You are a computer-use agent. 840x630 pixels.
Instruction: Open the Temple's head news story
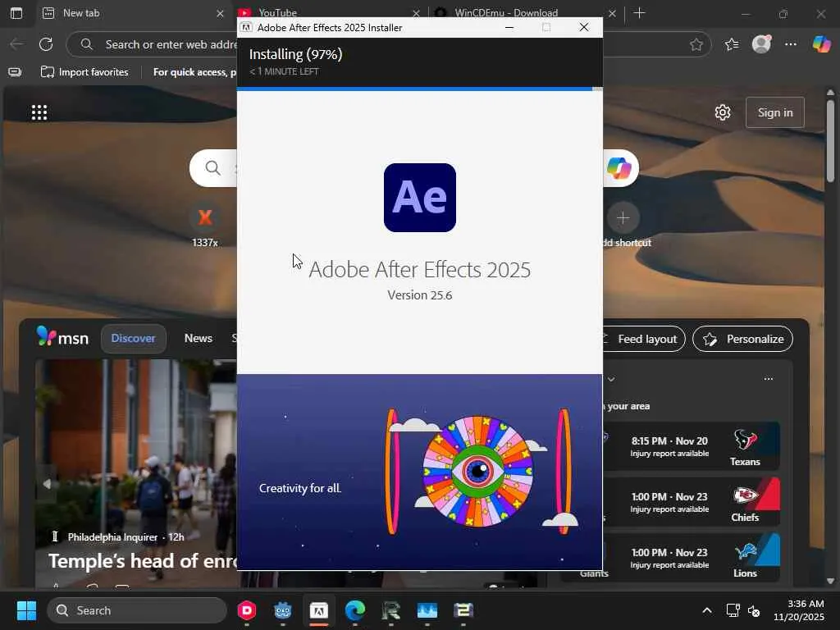tap(143, 561)
